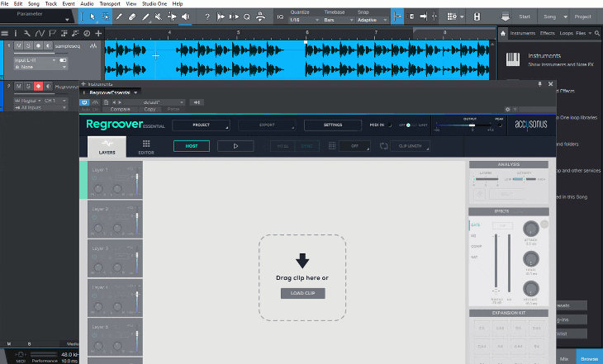The width and height of the screenshot is (603, 364).
Task: Solo track 1 sampleseq
Action: (28, 45)
